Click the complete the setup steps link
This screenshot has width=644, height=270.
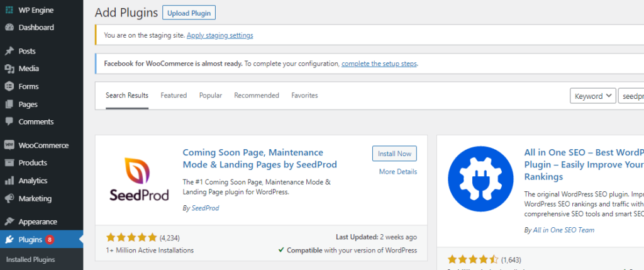379,64
